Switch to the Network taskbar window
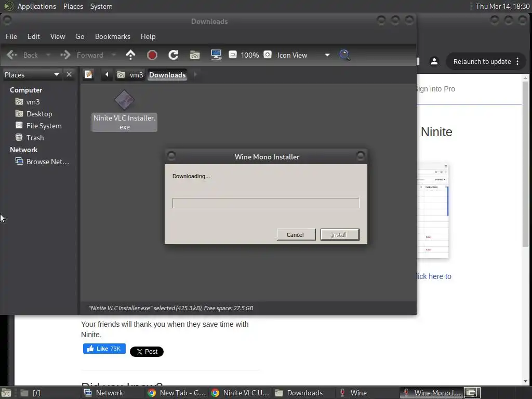This screenshot has width=532, height=399. click(114, 393)
